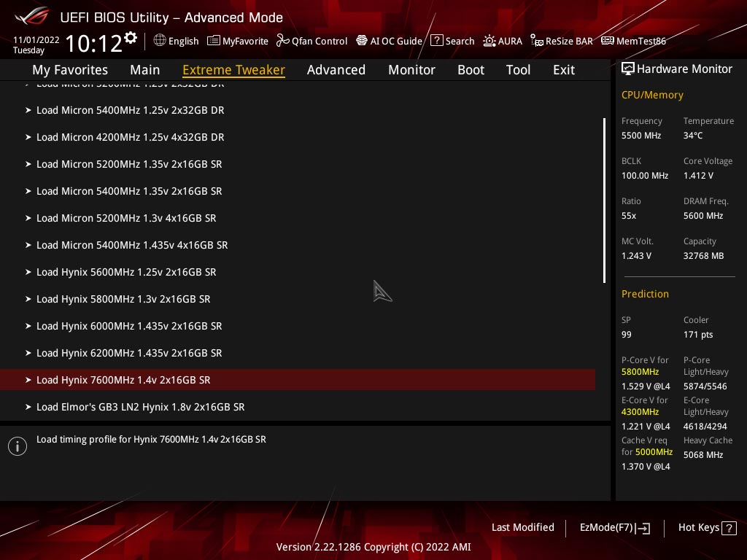Viewport: 747px width, 560px height.
Task: Select the Extreme Tweaker tab
Action: pyautogui.click(x=233, y=69)
